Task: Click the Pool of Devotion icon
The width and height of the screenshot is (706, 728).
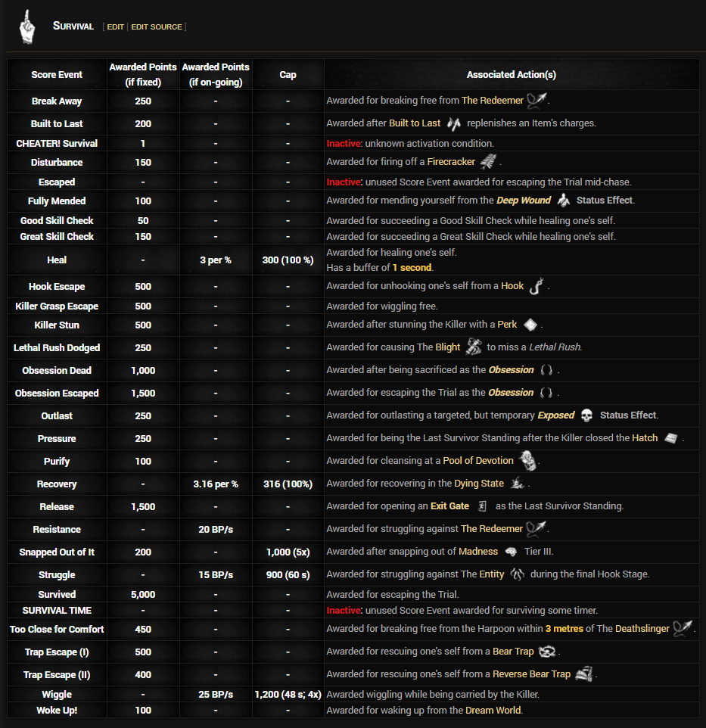Action: 527,460
